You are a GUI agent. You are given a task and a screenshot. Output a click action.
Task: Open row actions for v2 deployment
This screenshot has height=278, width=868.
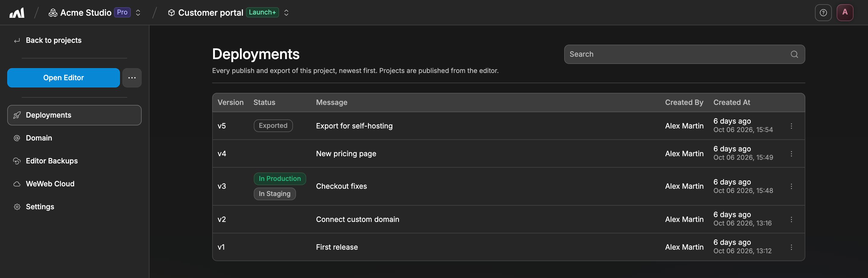(x=791, y=220)
